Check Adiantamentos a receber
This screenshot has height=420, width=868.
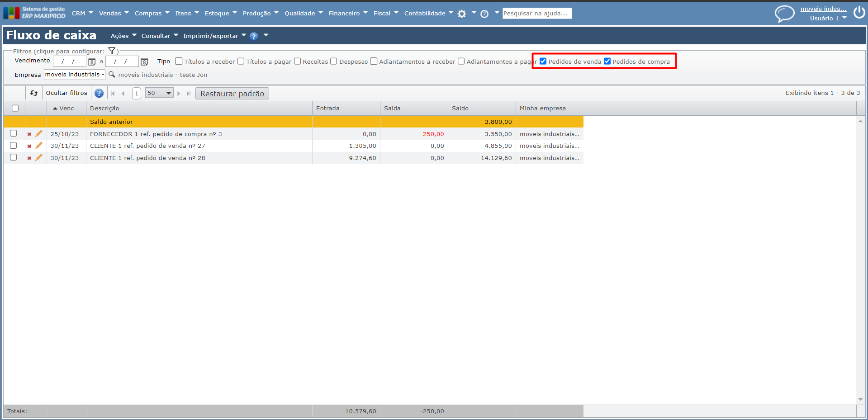(x=374, y=61)
